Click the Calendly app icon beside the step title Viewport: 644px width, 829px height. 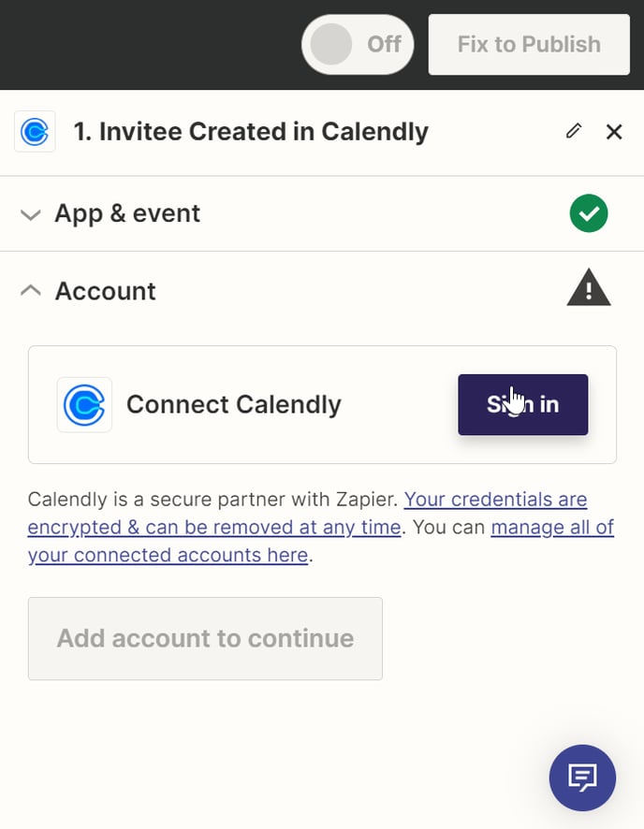[x=34, y=131]
